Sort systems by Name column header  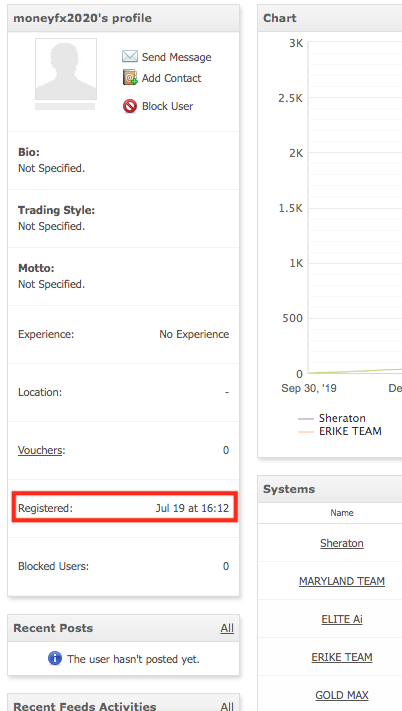pos(342,513)
